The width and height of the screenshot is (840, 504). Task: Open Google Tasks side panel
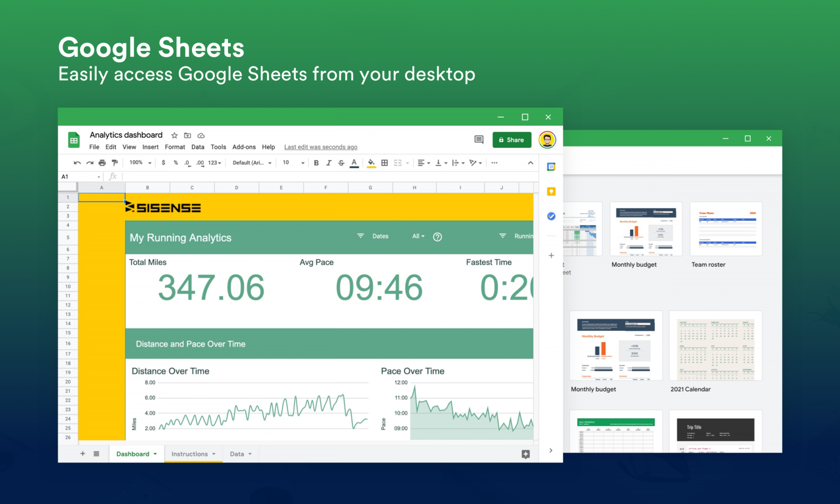click(x=551, y=216)
